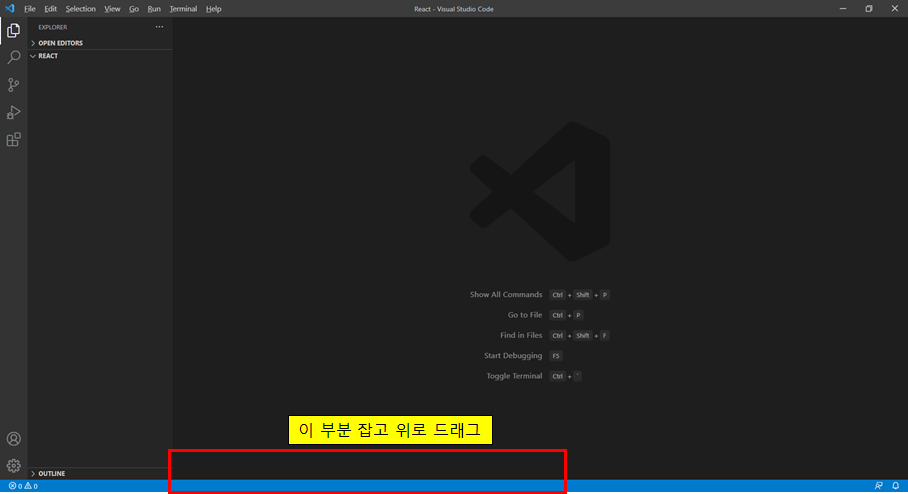Open the Selection menu

point(80,9)
